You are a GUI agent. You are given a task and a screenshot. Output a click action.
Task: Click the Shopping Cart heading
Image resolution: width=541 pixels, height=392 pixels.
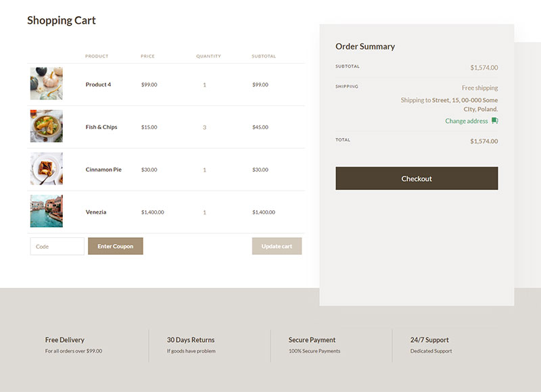click(x=62, y=20)
